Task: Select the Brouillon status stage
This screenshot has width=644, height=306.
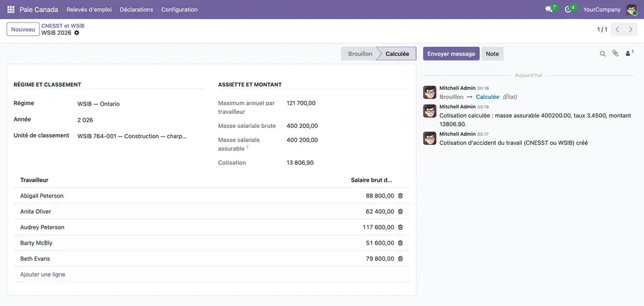Action: (360, 54)
